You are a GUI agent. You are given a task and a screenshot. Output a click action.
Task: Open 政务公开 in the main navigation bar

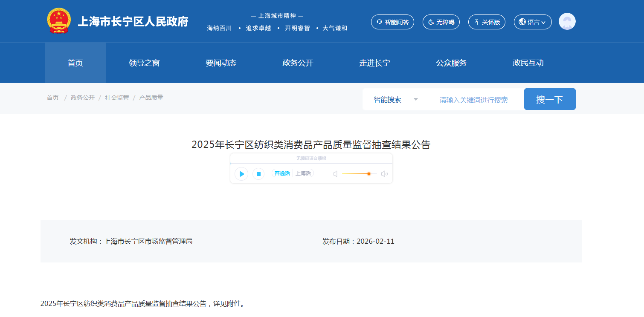pos(298,63)
